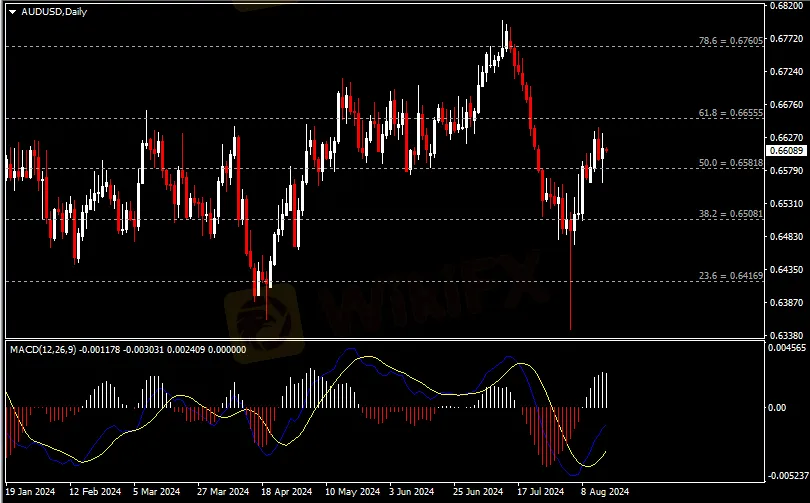This screenshot has width=810, height=503.
Task: Select the 0.004565 MACD scale value
Action: [787, 348]
